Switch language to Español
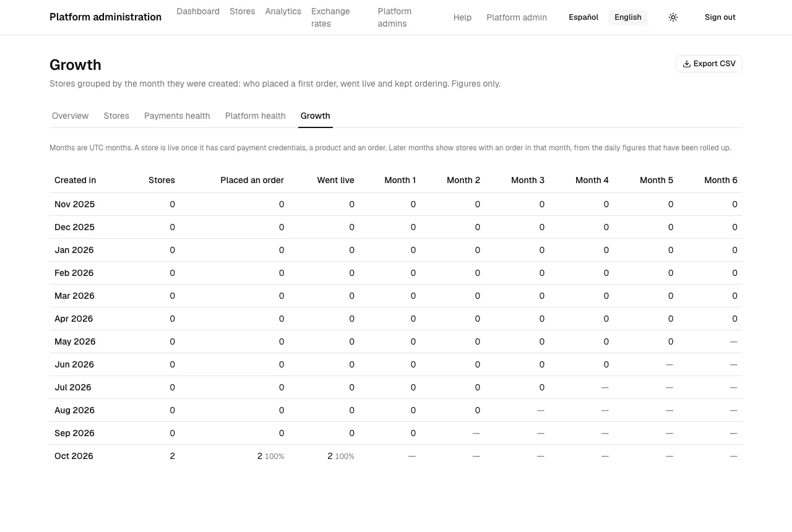 pyautogui.click(x=583, y=17)
